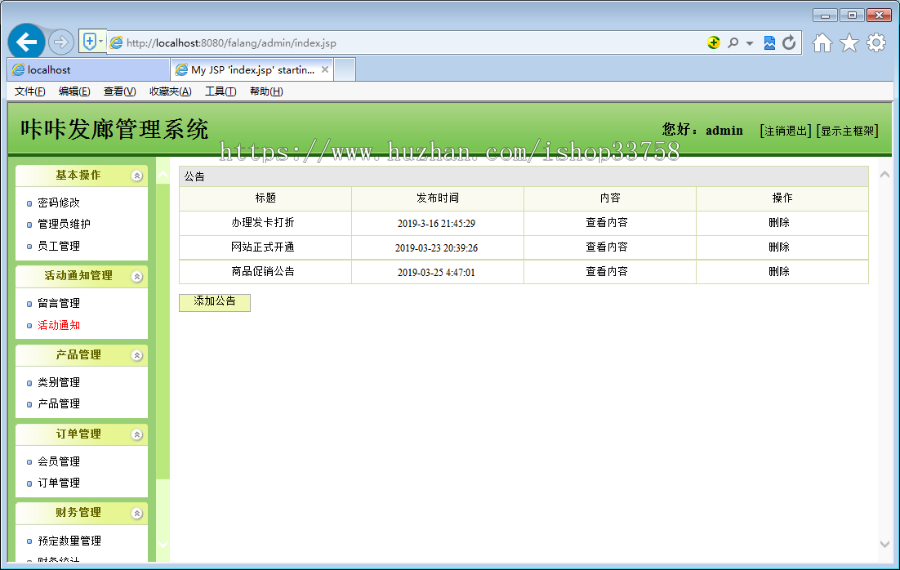The width and height of the screenshot is (900, 570).
Task: Open 订单管理 sidebar item
Action: click(59, 483)
